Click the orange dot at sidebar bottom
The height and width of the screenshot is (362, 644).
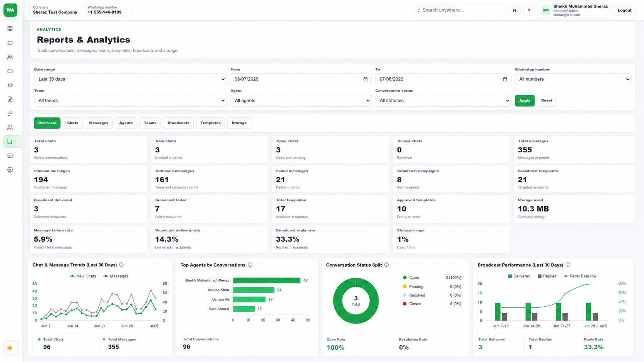(10, 348)
